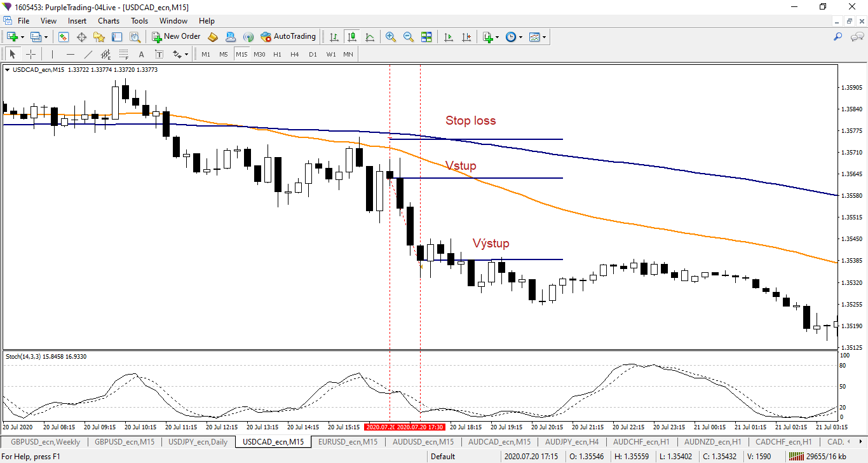Select the Equidistant Channel tool
Image resolution: width=868 pixels, height=463 pixels.
(106, 54)
